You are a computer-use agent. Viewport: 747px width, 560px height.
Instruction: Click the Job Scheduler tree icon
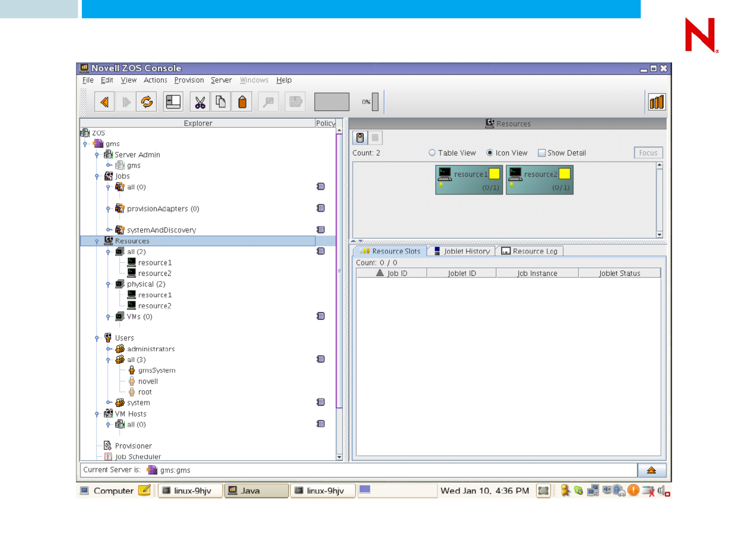[x=108, y=456]
